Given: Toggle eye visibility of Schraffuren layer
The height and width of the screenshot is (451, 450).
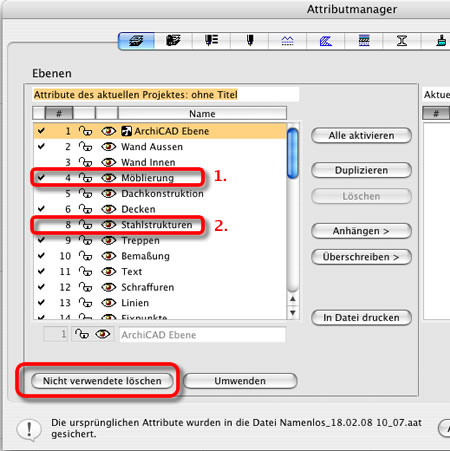Looking at the screenshot, I should point(108,287).
